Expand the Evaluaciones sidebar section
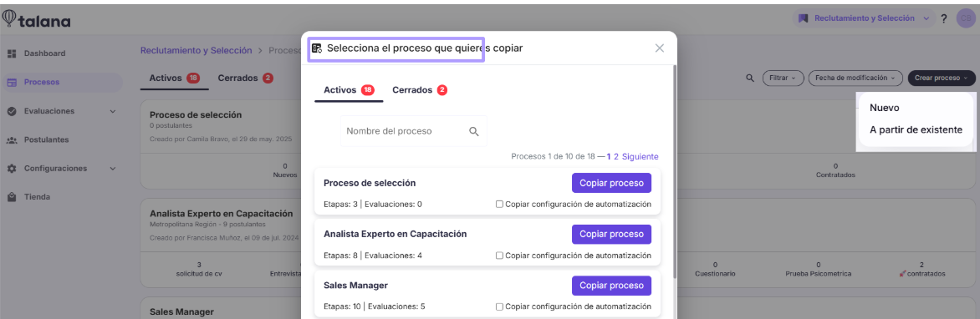 coord(113,111)
